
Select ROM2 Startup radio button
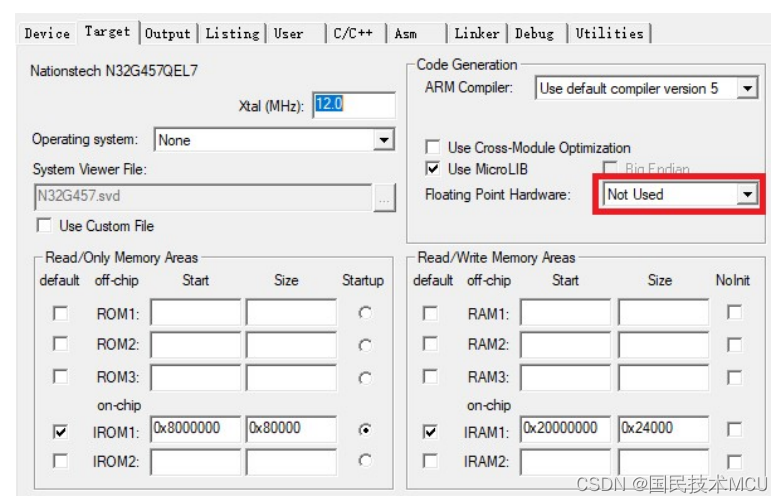[x=366, y=345]
